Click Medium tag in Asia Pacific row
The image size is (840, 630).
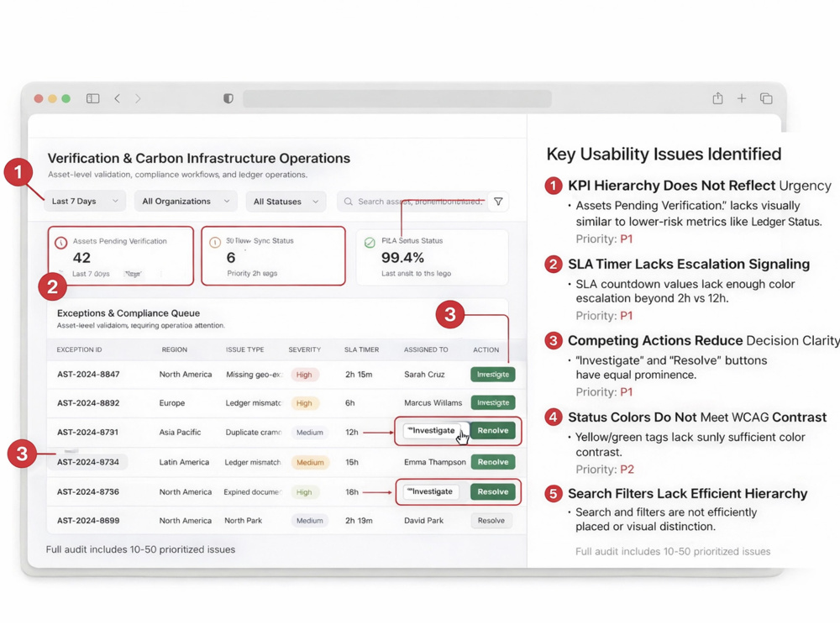(310, 433)
